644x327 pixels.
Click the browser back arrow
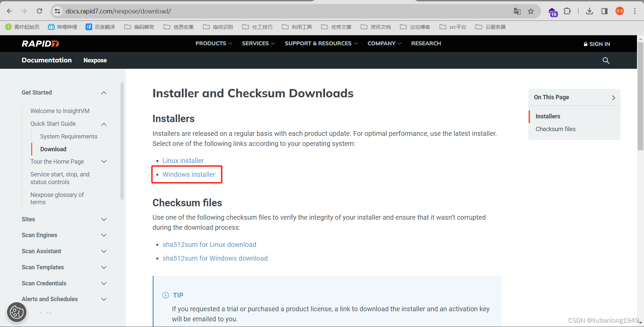pos(9,11)
